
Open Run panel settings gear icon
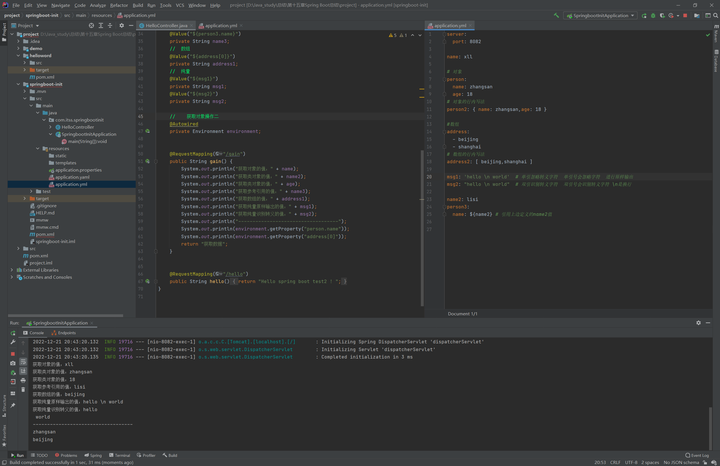[x=698, y=323]
